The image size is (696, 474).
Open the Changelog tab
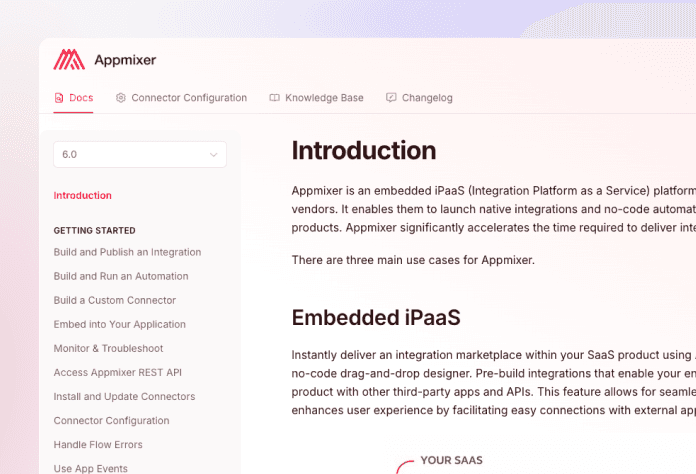tap(419, 98)
